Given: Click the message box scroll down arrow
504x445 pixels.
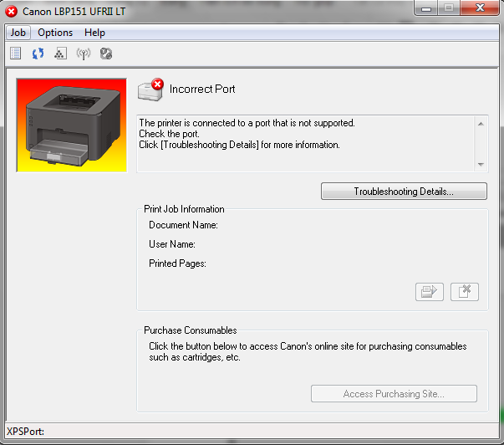Looking at the screenshot, I should pyautogui.click(x=481, y=165).
